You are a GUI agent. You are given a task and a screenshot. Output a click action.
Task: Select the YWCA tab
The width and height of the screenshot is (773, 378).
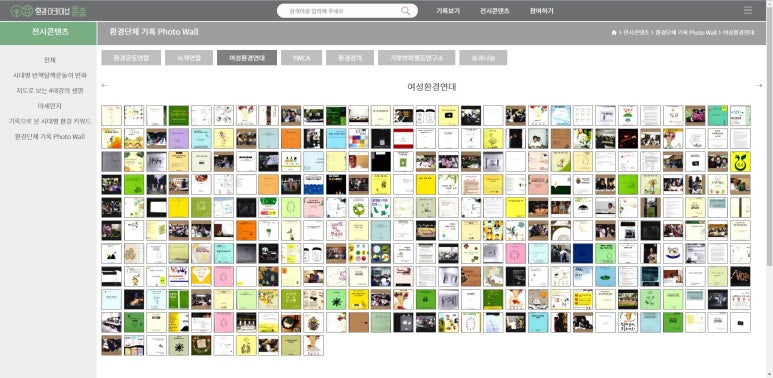coord(301,58)
